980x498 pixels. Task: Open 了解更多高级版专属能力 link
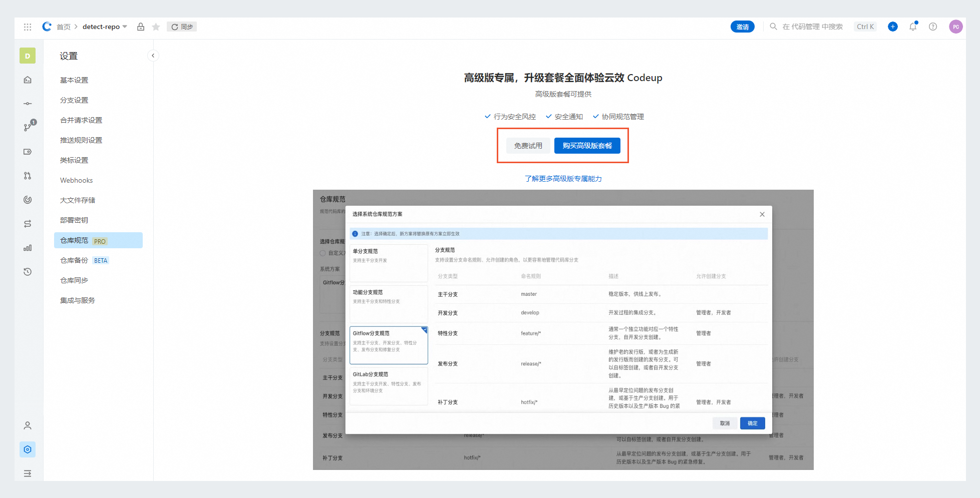point(563,179)
